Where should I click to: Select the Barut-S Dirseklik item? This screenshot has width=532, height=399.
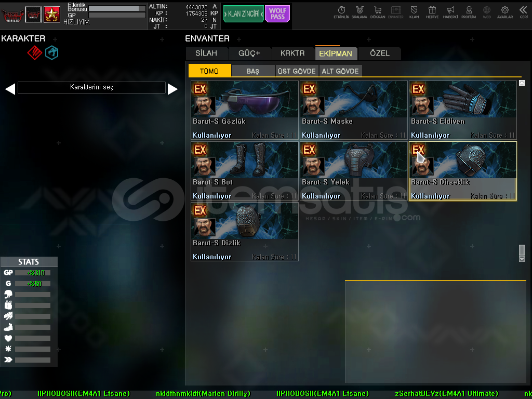463,170
